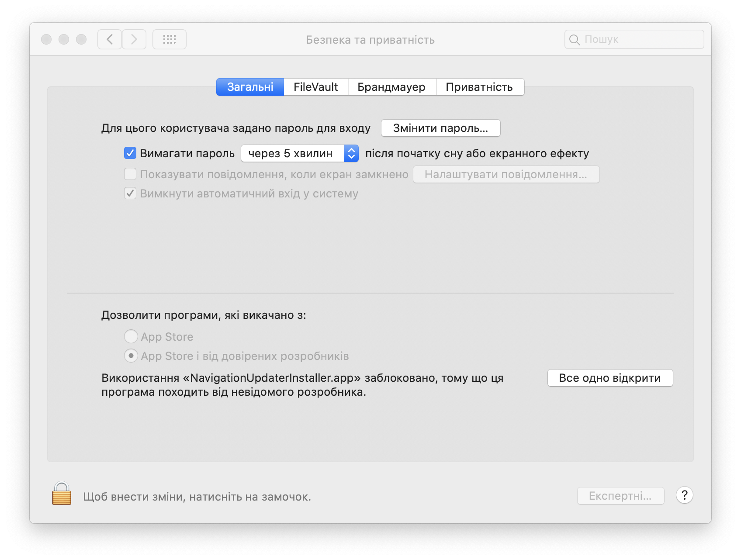Switch to the FileVault tab
The image size is (741, 560).
tap(315, 87)
